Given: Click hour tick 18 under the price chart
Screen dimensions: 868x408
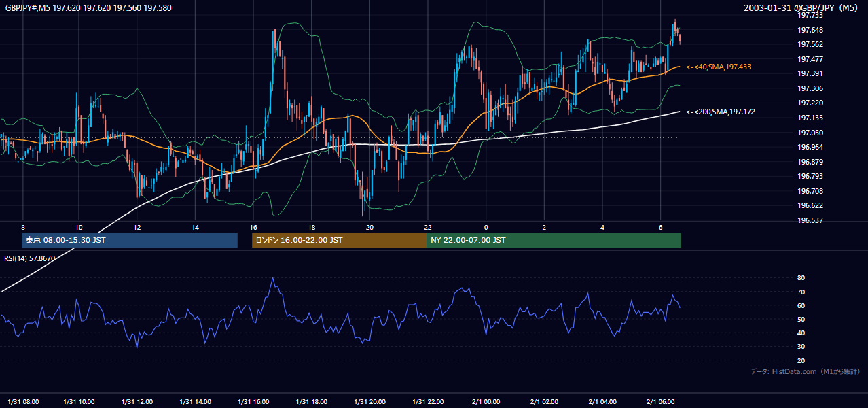Looking at the screenshot, I should point(312,227).
